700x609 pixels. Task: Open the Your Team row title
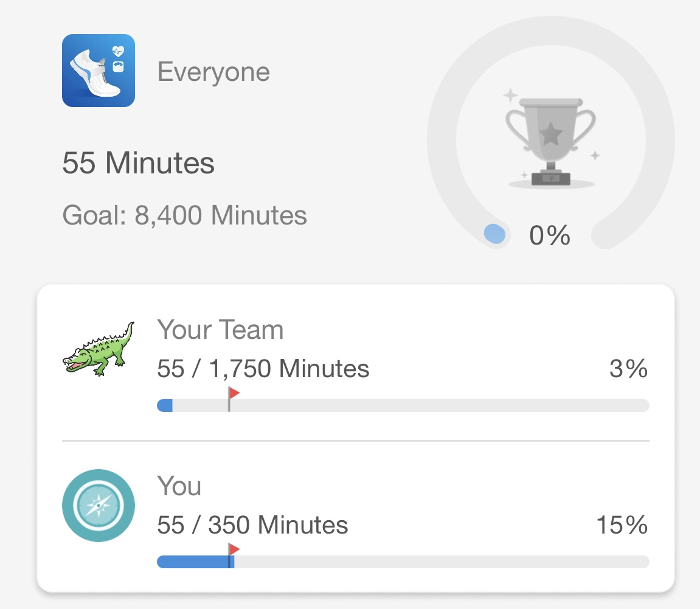point(220,330)
